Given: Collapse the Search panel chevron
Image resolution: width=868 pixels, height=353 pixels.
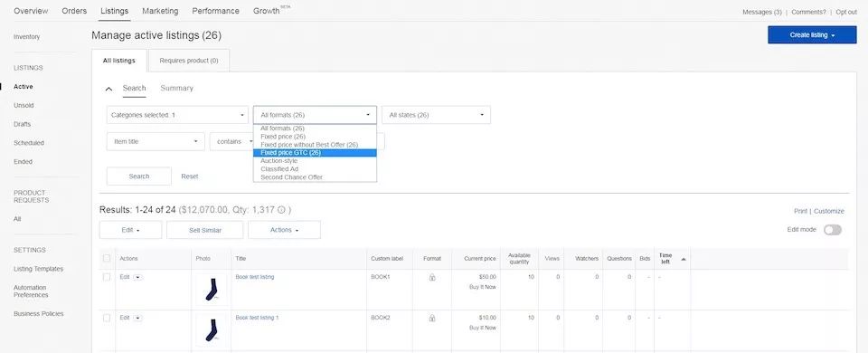Looking at the screenshot, I should click(x=109, y=89).
